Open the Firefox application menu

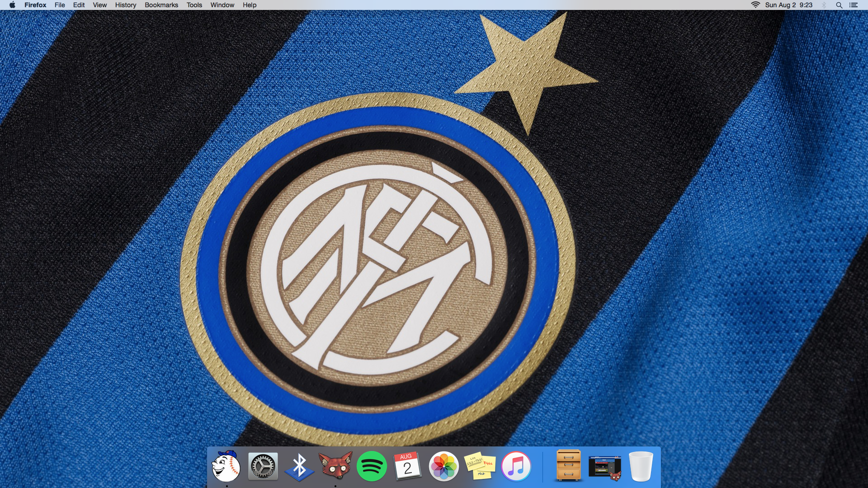(x=35, y=5)
